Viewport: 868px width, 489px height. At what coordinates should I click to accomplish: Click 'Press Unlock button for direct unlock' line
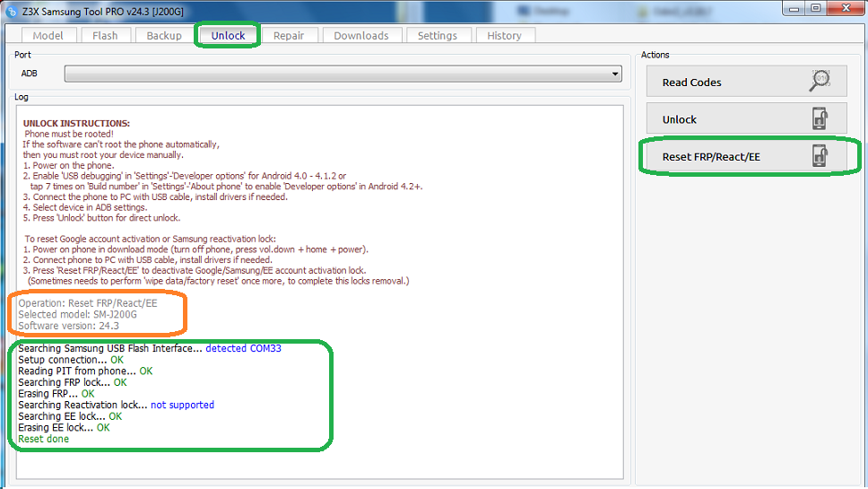point(101,218)
